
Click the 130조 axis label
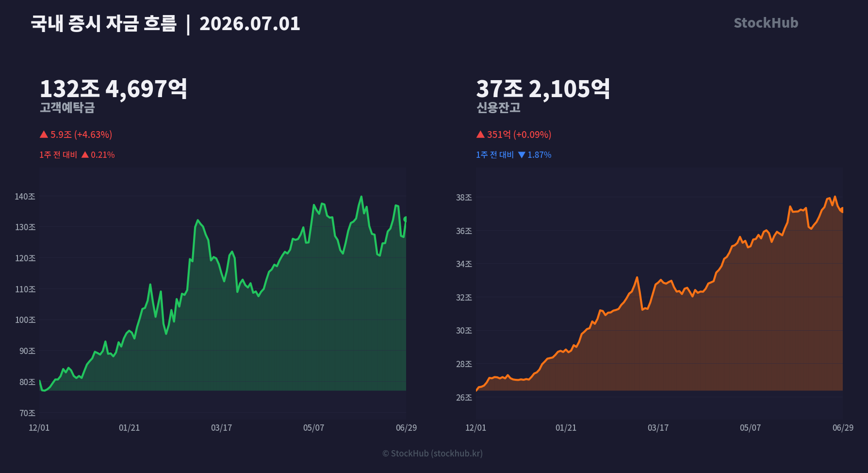click(x=25, y=227)
